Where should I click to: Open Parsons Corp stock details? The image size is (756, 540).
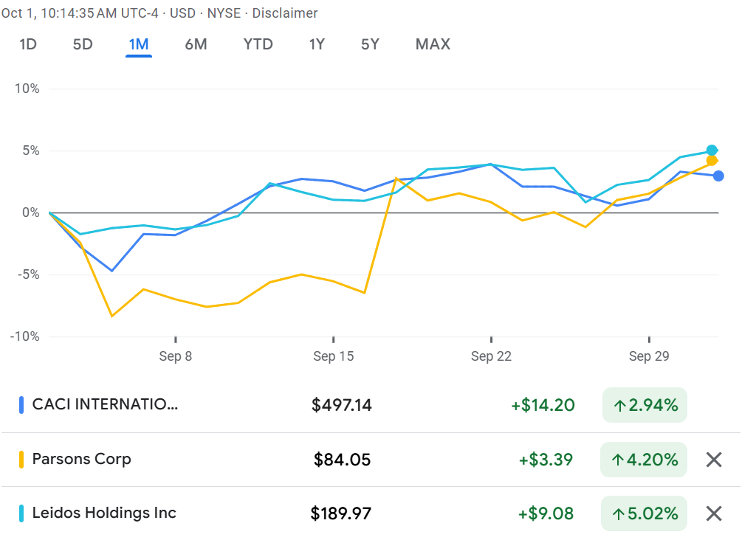(x=81, y=459)
